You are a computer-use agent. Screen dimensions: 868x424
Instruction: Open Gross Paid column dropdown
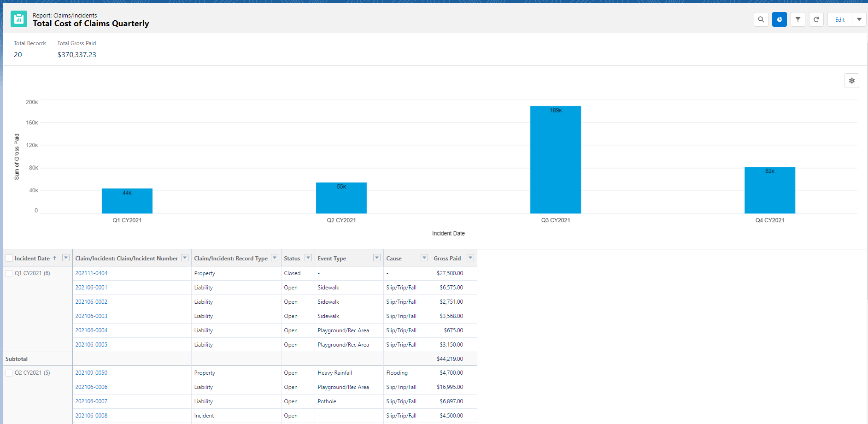pyautogui.click(x=470, y=258)
